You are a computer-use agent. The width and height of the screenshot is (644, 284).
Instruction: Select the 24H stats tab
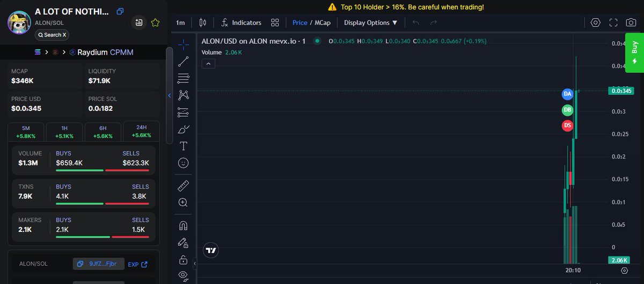coord(141,131)
